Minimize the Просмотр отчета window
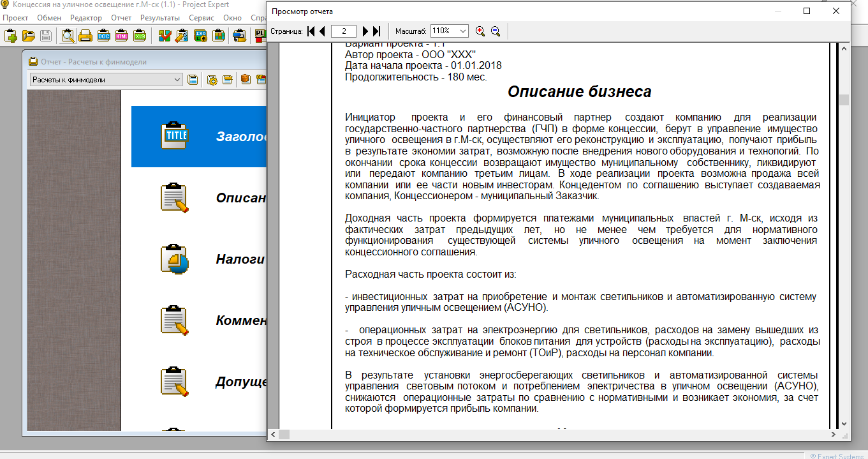 (x=777, y=11)
